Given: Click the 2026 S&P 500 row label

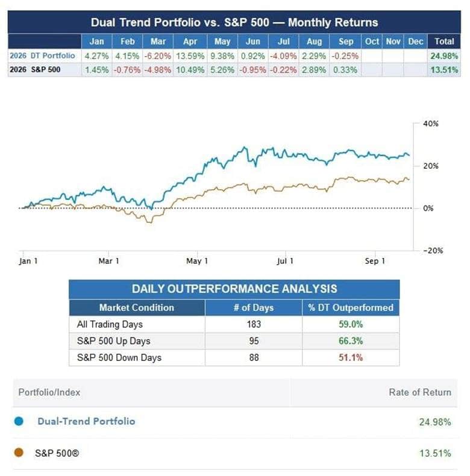Looking at the screenshot, I should (x=35, y=69).
